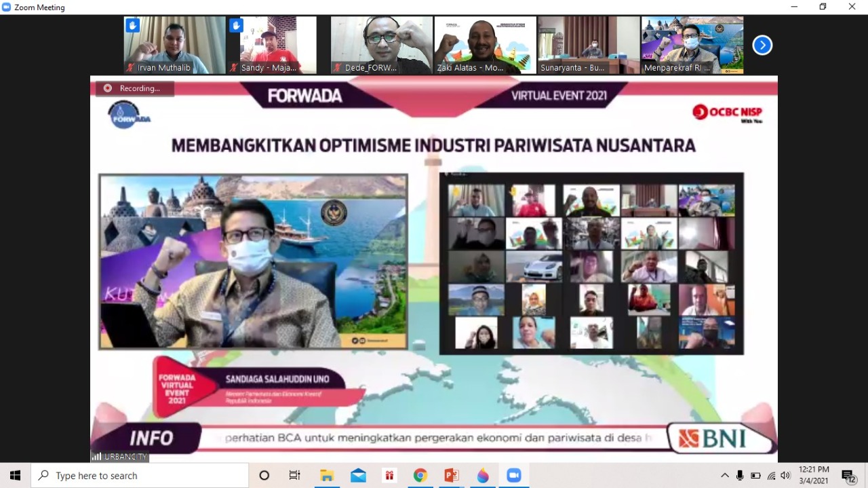868x488 pixels.
Task: Open the Mail app from the taskbar
Action: tap(358, 475)
